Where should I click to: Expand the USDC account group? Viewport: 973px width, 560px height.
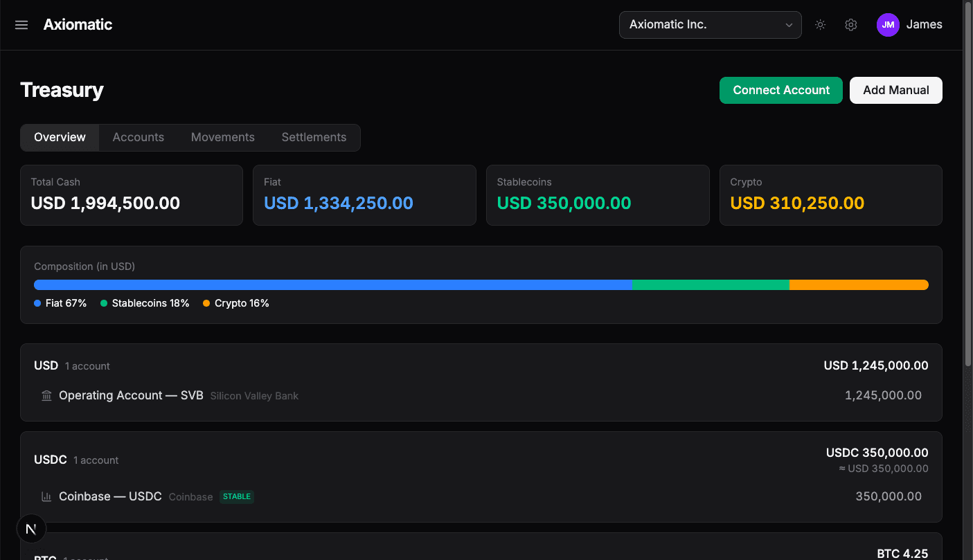pyautogui.click(x=50, y=459)
